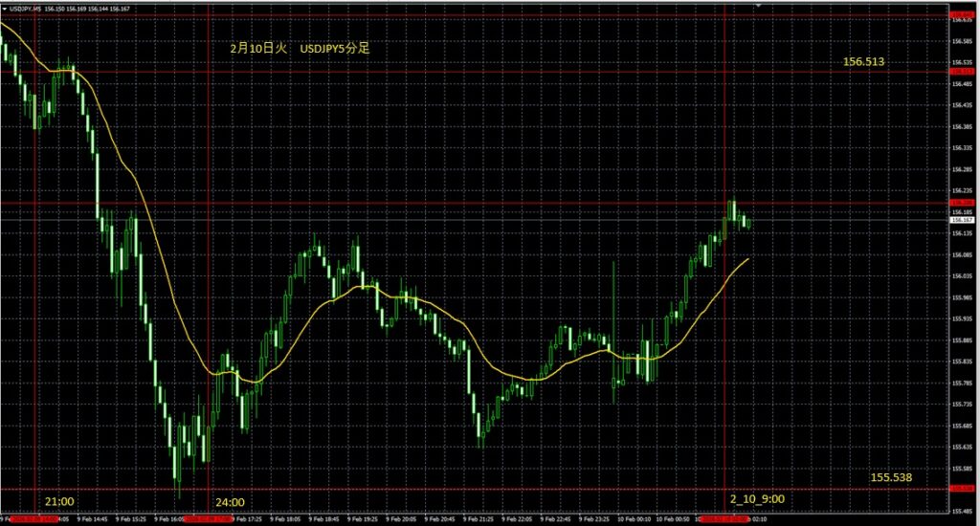
Task: Click the 2_10_9:00 time label
Action: [x=757, y=499]
